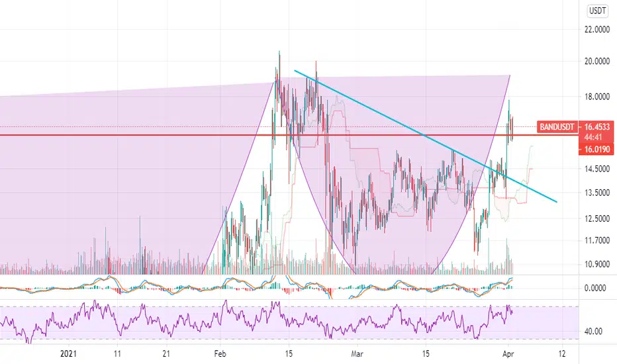Click the 10.9000 price axis label
Screen dimensions: 617x364
click(597, 263)
